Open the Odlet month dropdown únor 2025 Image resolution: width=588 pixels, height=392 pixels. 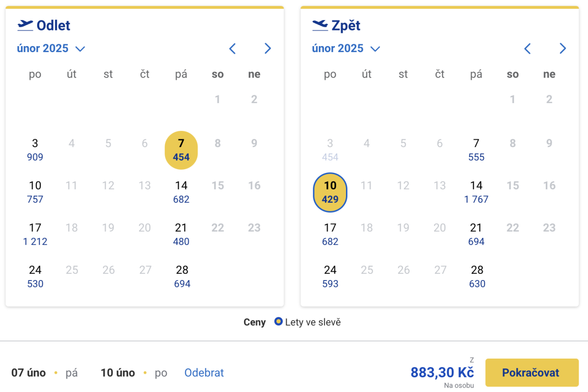(51, 49)
